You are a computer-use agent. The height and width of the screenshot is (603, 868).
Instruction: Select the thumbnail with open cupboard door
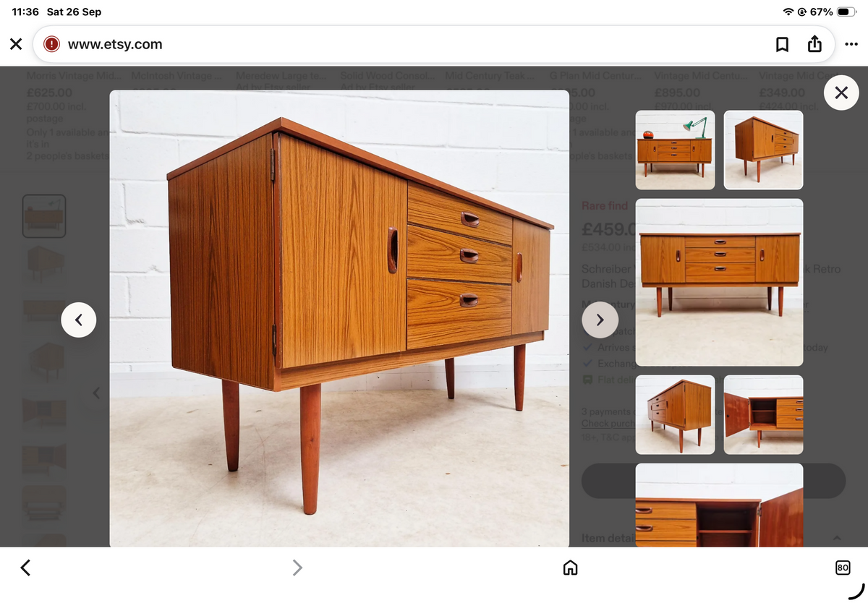(763, 414)
